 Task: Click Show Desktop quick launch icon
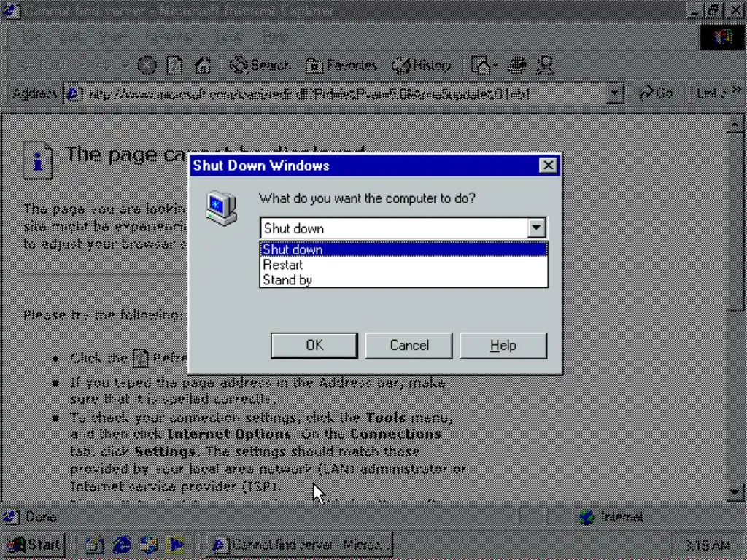[x=94, y=545]
